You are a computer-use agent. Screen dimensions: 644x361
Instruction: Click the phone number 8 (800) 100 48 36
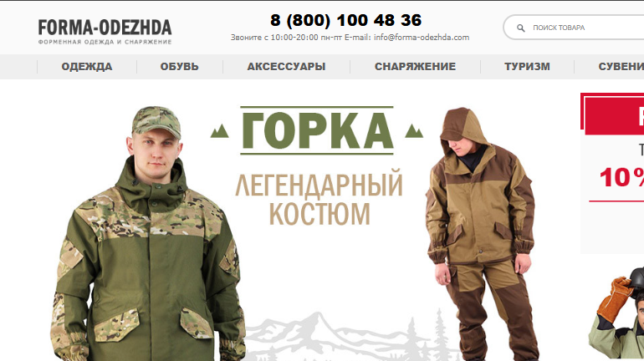click(345, 20)
